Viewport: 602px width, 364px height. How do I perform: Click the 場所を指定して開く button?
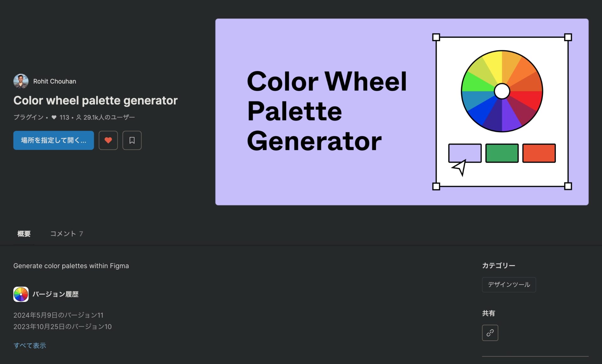click(54, 140)
